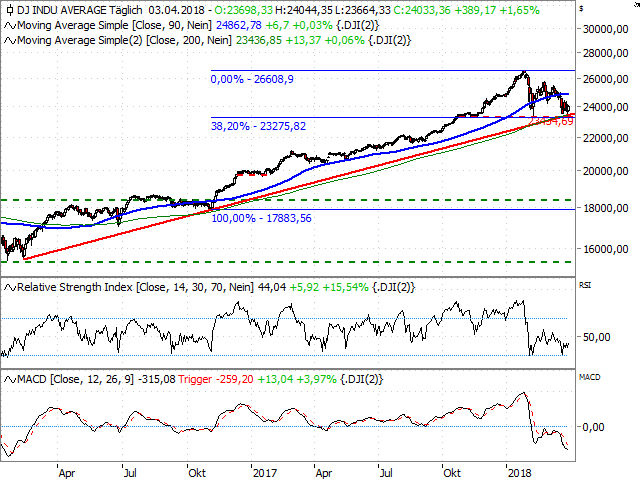Click the RSI value 44,04

click(x=272, y=288)
